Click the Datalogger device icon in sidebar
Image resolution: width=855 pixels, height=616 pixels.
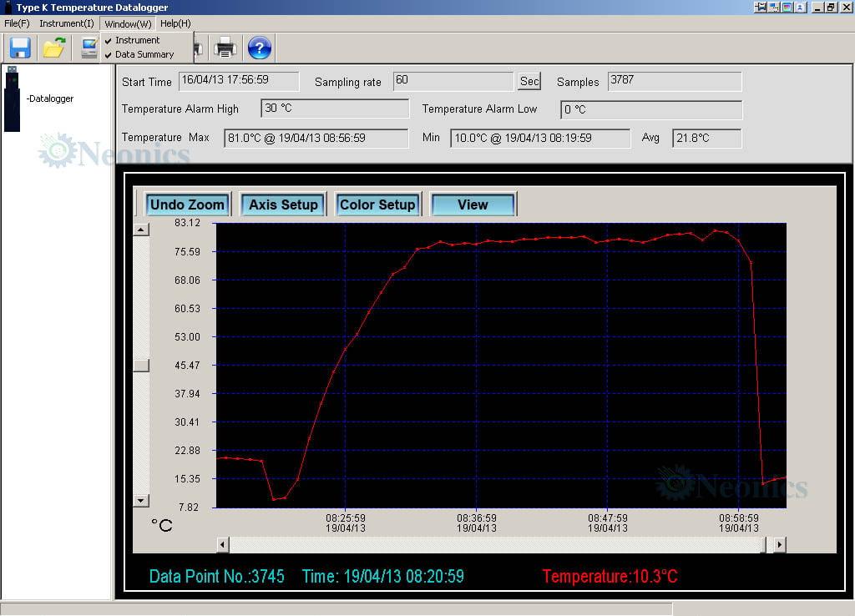tap(12, 98)
